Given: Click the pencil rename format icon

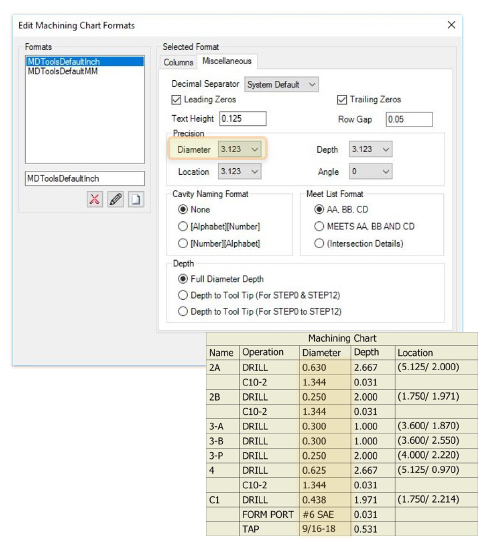Looking at the screenshot, I should [115, 200].
